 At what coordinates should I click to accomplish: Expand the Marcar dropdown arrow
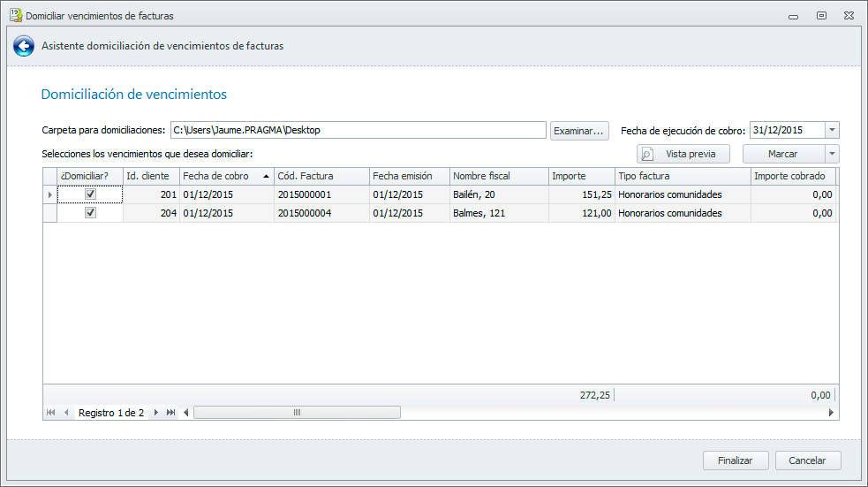tap(832, 154)
